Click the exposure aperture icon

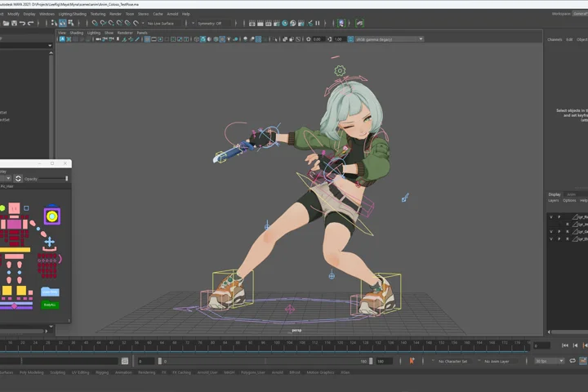click(x=308, y=39)
